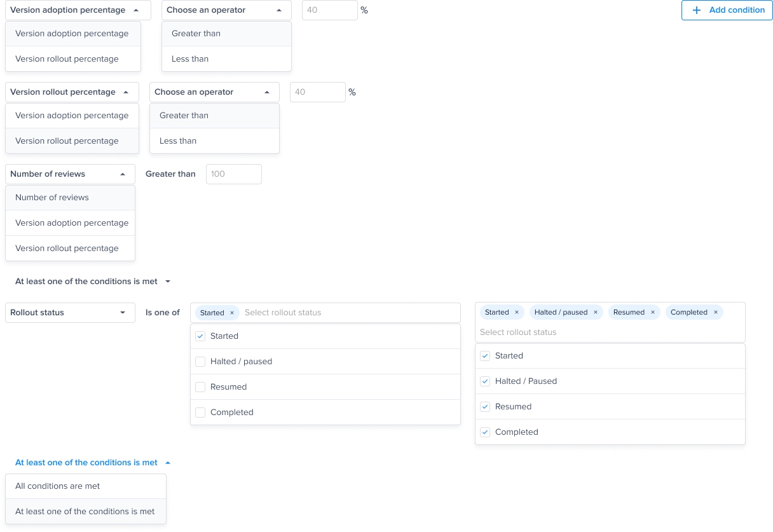Click the Add condition button

pyautogui.click(x=727, y=10)
